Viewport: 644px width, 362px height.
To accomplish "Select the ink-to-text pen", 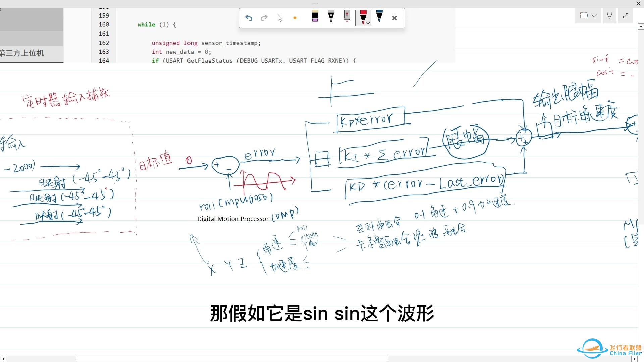I will tap(331, 16).
